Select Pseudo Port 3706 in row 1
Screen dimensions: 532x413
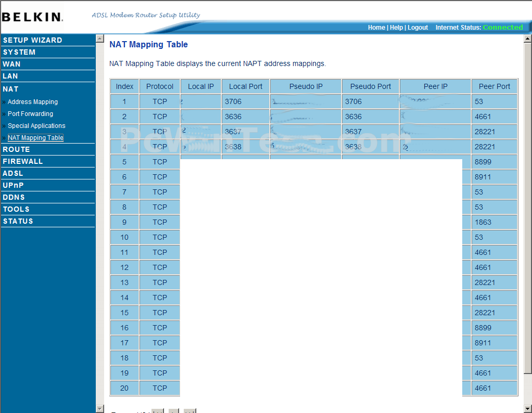pos(371,101)
